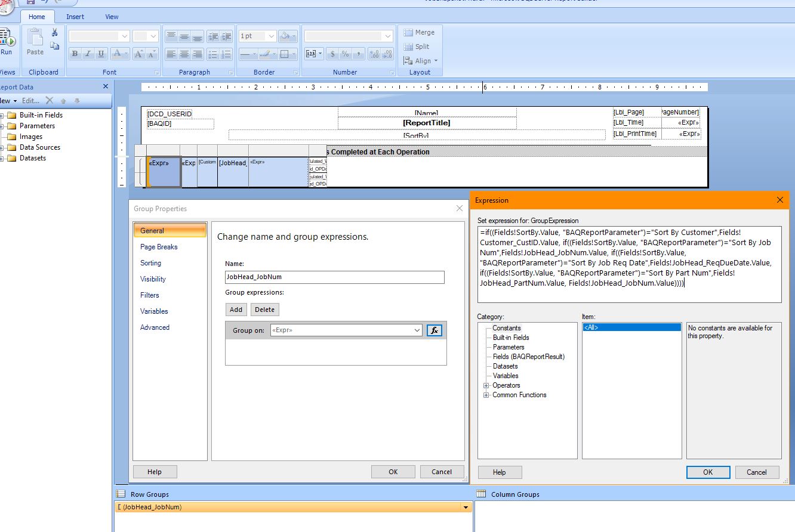The width and height of the screenshot is (795, 532).
Task: Open expression editor fx button
Action: coord(435,330)
